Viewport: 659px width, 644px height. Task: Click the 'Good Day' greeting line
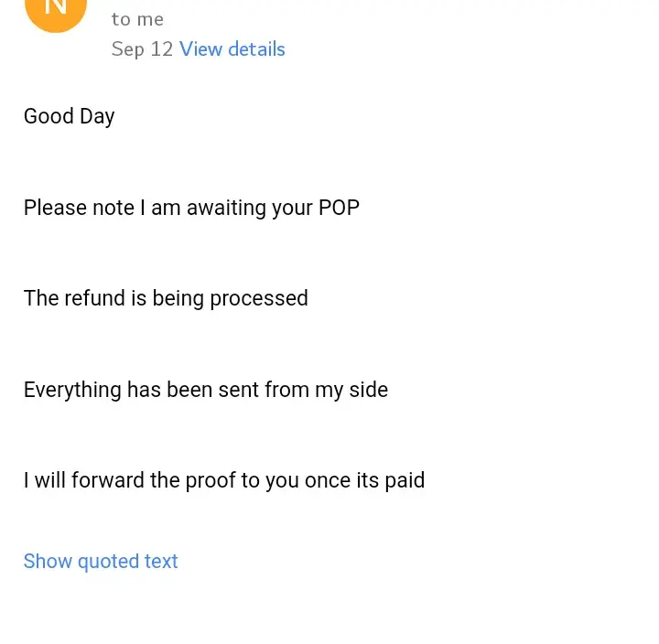tap(70, 116)
